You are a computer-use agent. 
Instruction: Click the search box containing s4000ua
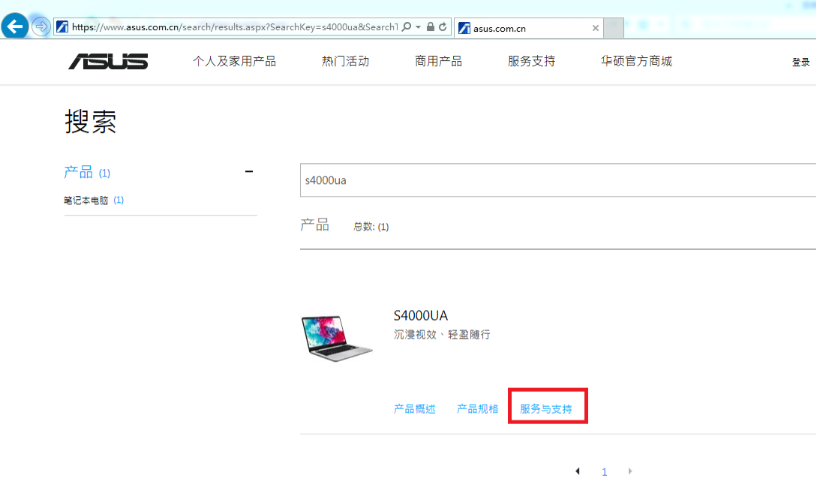(x=558, y=181)
